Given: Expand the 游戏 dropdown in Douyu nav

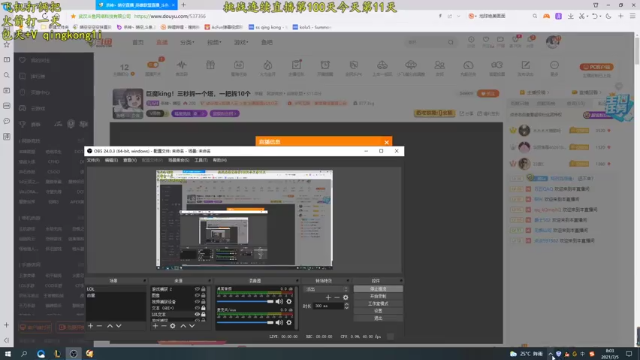Looking at the screenshot, I should pos(241,42).
